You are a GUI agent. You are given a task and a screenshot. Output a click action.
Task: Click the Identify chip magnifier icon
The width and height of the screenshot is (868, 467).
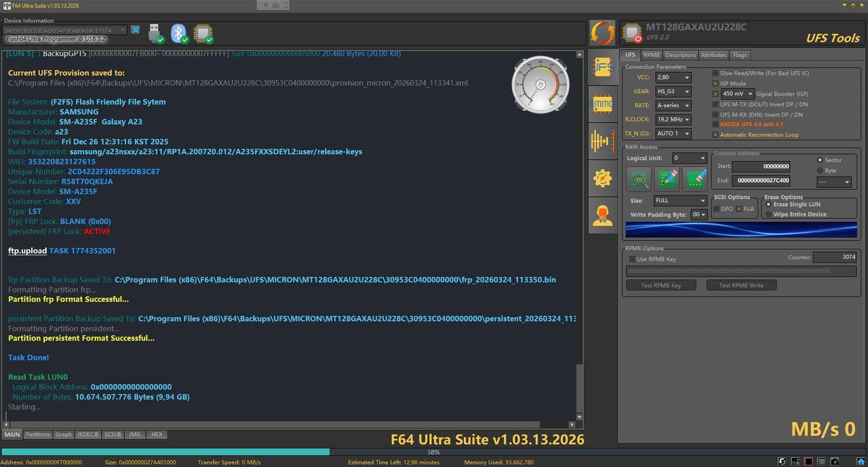pyautogui.click(x=639, y=179)
